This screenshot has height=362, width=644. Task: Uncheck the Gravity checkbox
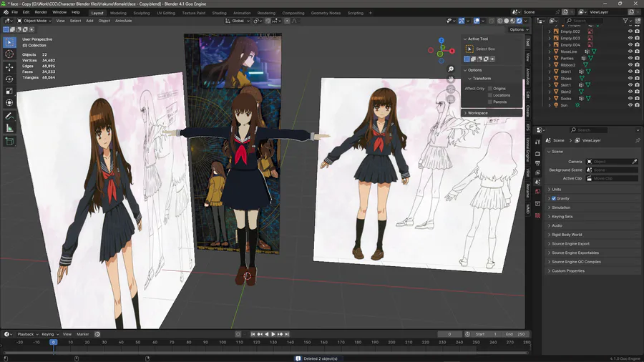click(554, 198)
